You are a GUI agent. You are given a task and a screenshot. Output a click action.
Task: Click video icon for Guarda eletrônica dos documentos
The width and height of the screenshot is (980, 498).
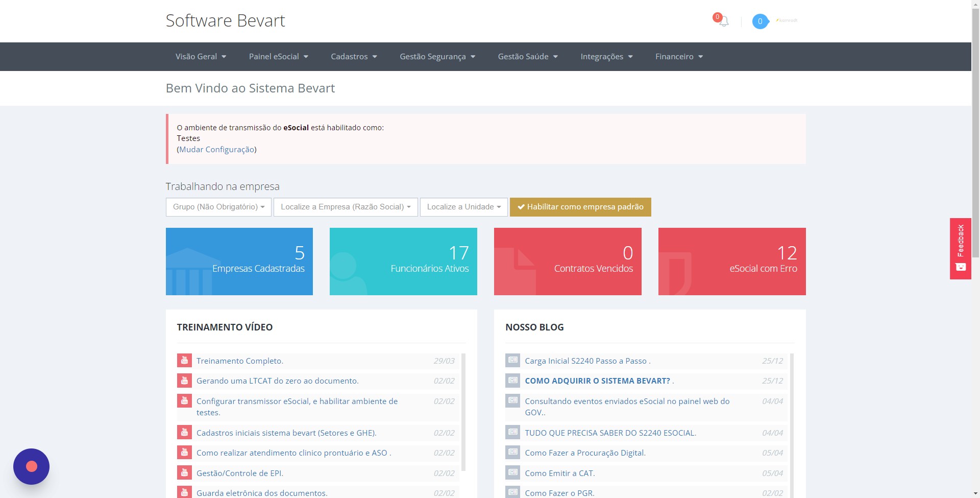[184, 492]
